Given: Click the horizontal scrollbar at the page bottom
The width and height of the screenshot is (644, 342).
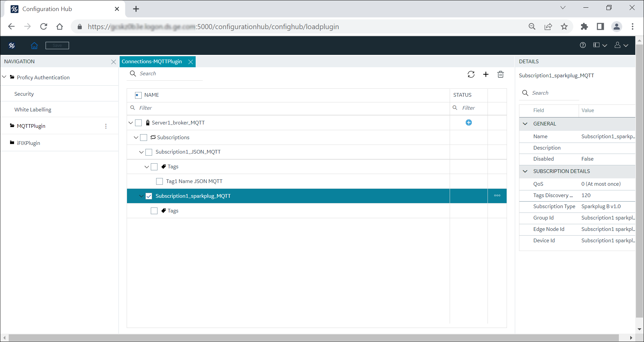Looking at the screenshot, I should click(314, 338).
